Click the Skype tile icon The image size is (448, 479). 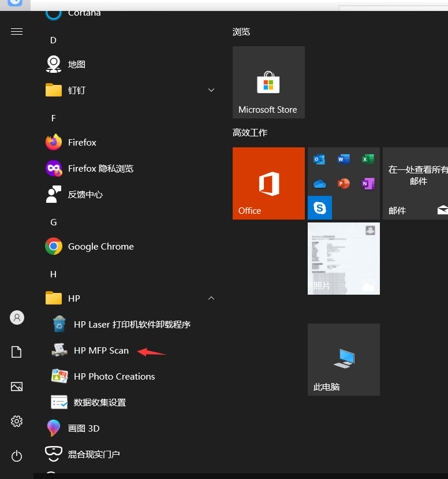point(319,208)
